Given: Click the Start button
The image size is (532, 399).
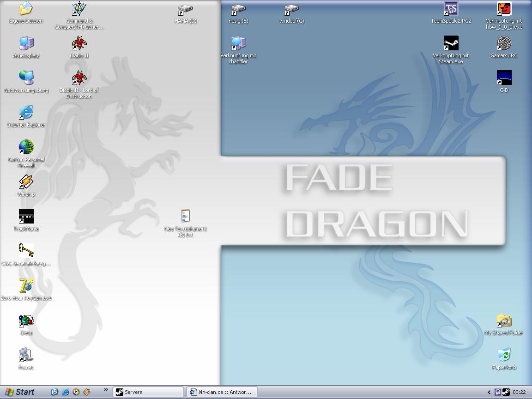Looking at the screenshot, I should pos(20,392).
